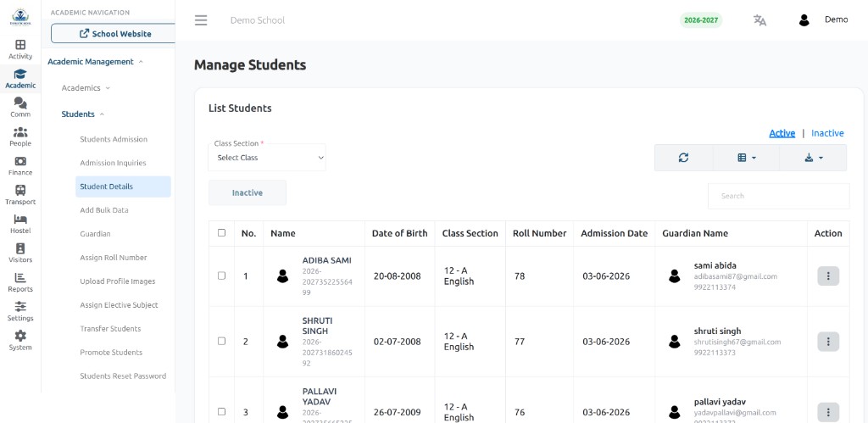The height and width of the screenshot is (423, 868).
Task: Open the Hostel bed icon
Action: coord(20,220)
